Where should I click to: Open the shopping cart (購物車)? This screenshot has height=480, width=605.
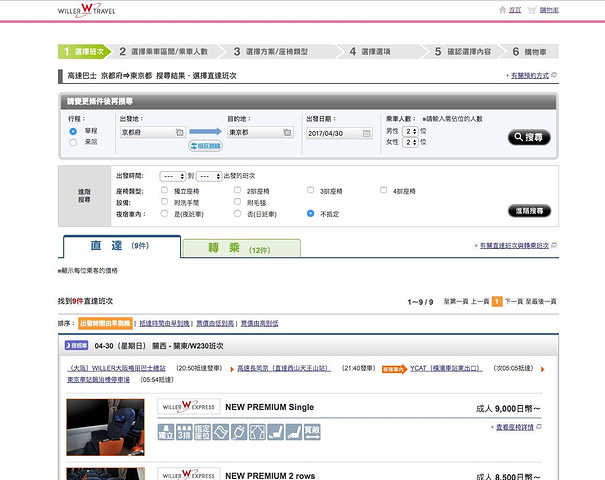pyautogui.click(x=550, y=10)
